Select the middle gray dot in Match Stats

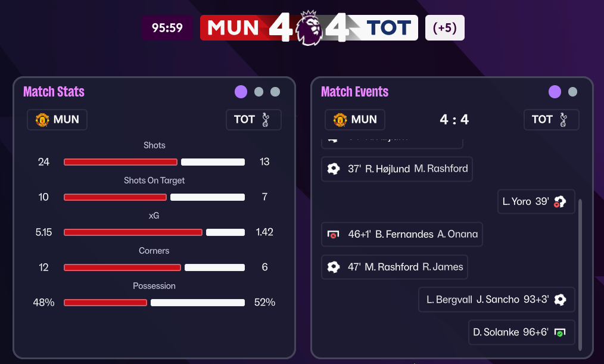[259, 92]
